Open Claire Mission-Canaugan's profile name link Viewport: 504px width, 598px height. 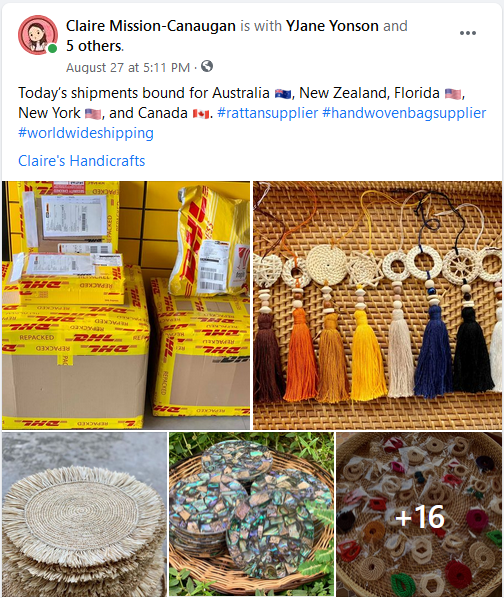pos(151,26)
